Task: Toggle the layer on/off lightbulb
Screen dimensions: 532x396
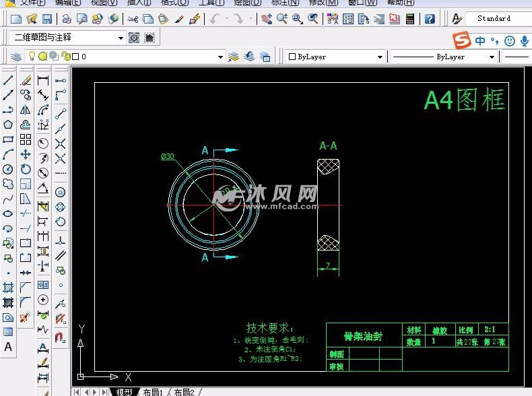Action: pyautogui.click(x=31, y=57)
